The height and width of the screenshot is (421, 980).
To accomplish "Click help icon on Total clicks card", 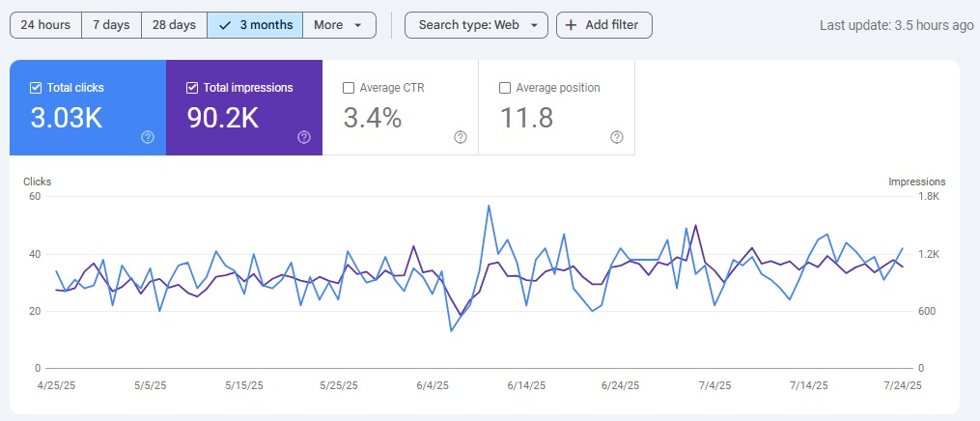I will click(x=148, y=137).
